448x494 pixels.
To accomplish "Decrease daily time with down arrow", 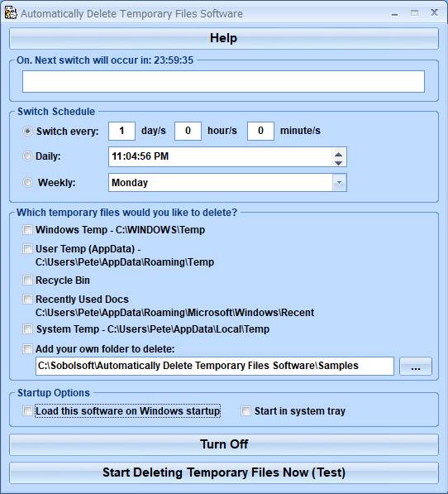I will [x=339, y=162].
